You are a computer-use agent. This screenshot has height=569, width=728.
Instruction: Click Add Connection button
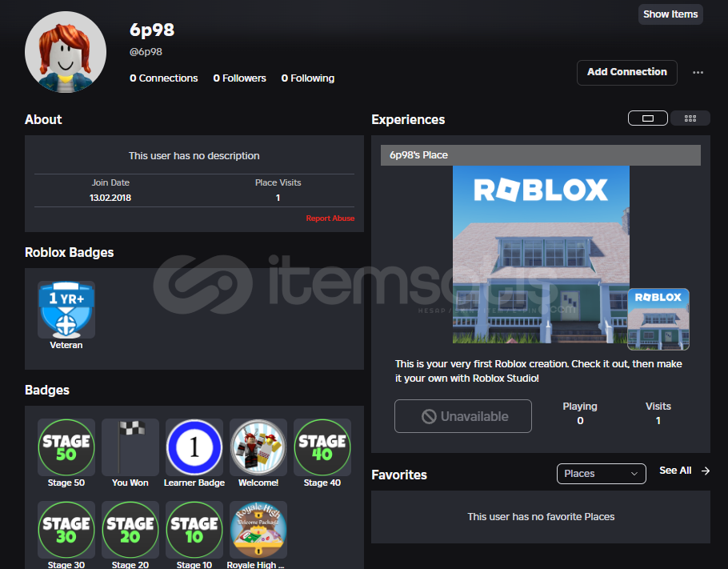click(x=626, y=73)
